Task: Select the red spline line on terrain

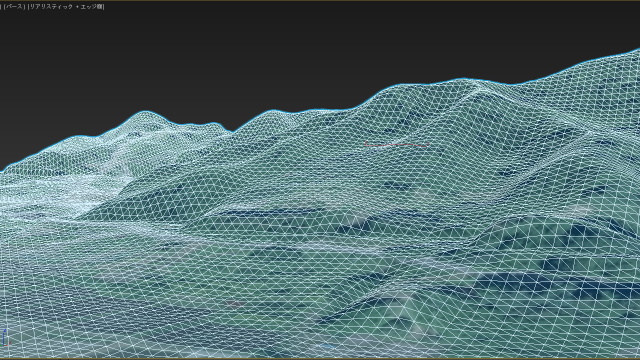Action: [x=396, y=144]
